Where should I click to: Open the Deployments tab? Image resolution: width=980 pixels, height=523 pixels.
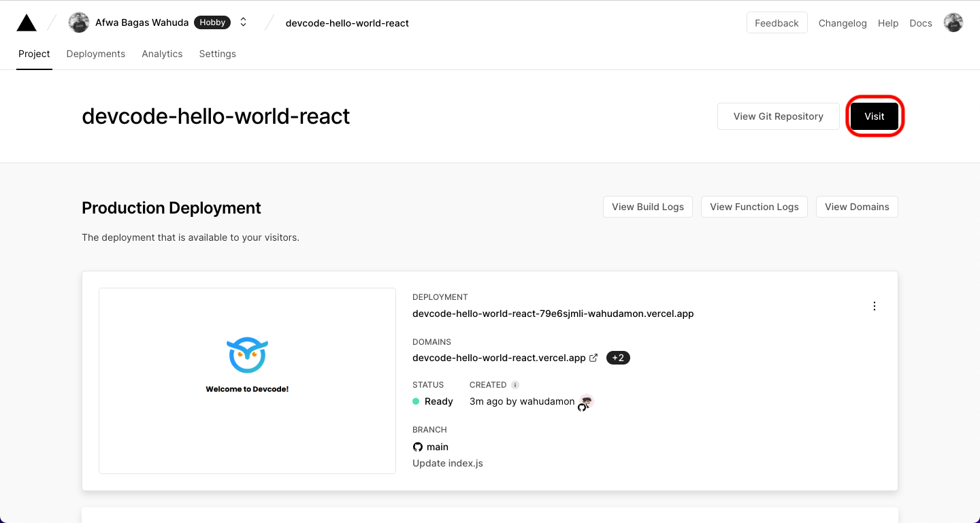click(96, 54)
